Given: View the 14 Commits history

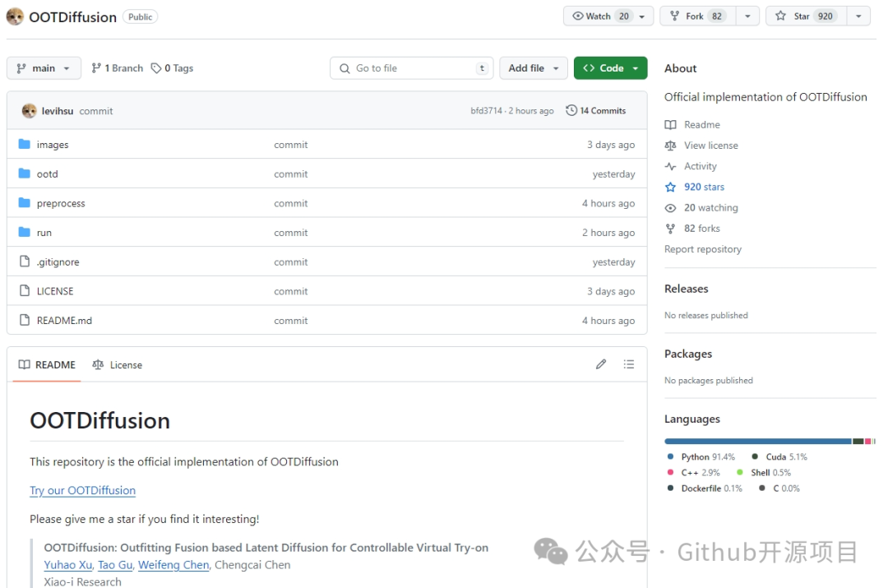Looking at the screenshot, I should pyautogui.click(x=596, y=110).
